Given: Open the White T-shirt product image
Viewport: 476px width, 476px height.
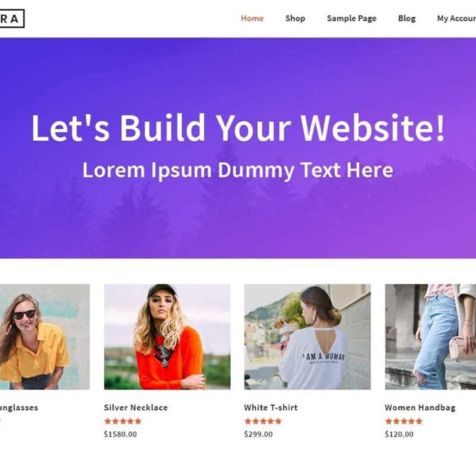Looking at the screenshot, I should [307, 337].
